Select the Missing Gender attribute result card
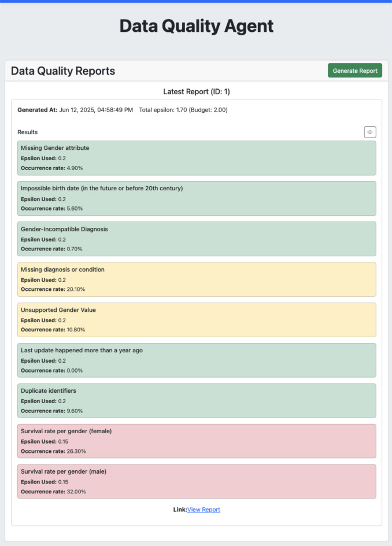Screen dimensions: 392x546 197,158
